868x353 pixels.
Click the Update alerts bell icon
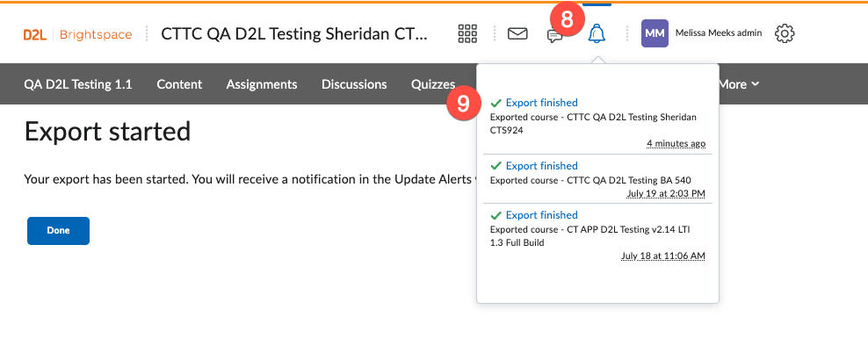(597, 34)
